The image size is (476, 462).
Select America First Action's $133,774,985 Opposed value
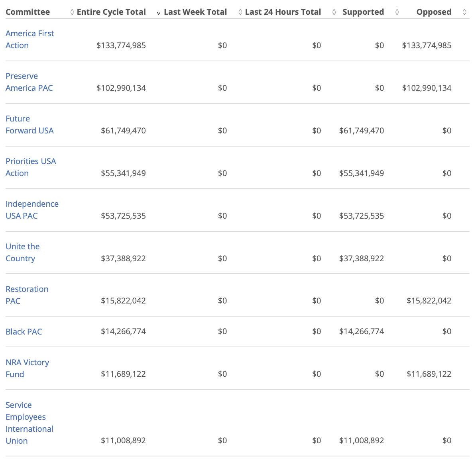pyautogui.click(x=427, y=45)
